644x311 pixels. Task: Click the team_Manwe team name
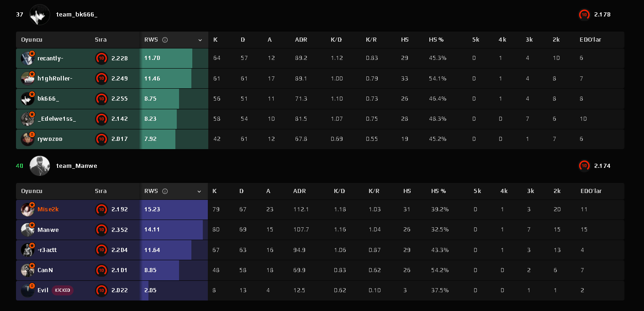pos(76,166)
